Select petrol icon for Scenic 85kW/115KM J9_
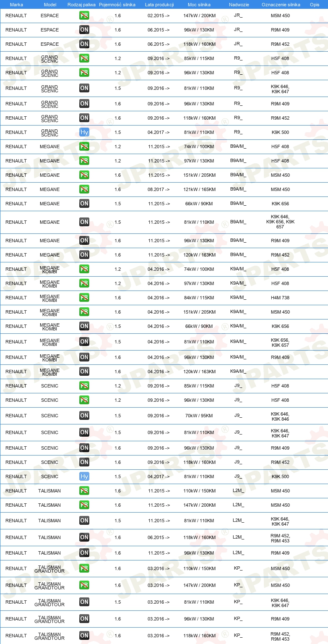328x644 pixels. tap(84, 386)
